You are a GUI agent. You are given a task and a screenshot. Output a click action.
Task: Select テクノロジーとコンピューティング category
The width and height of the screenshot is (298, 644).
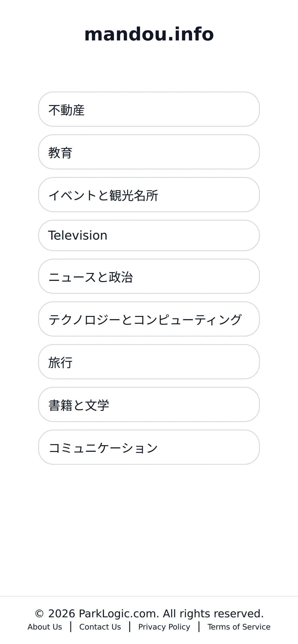[149, 319]
